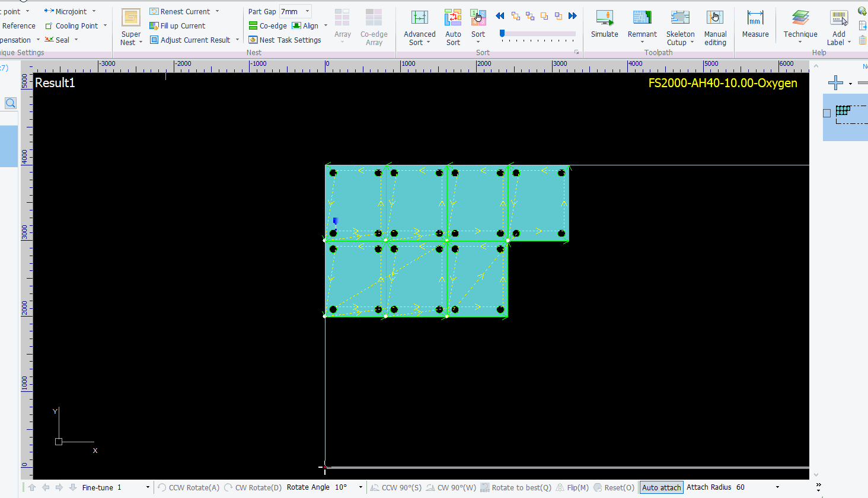Toggle the Auto attach button

[x=661, y=487]
